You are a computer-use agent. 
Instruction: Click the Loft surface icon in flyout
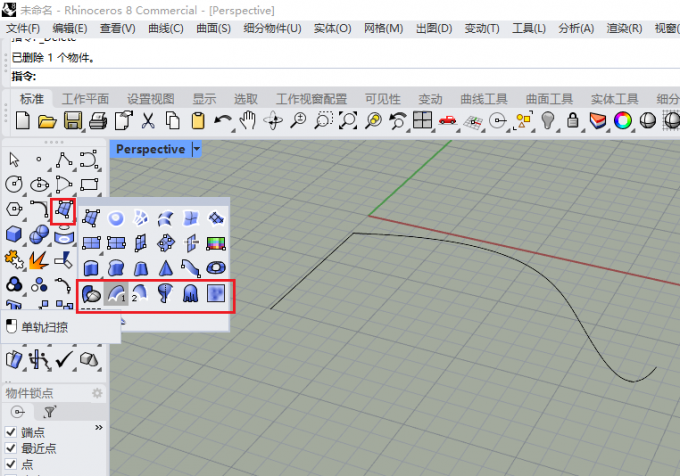(166, 218)
